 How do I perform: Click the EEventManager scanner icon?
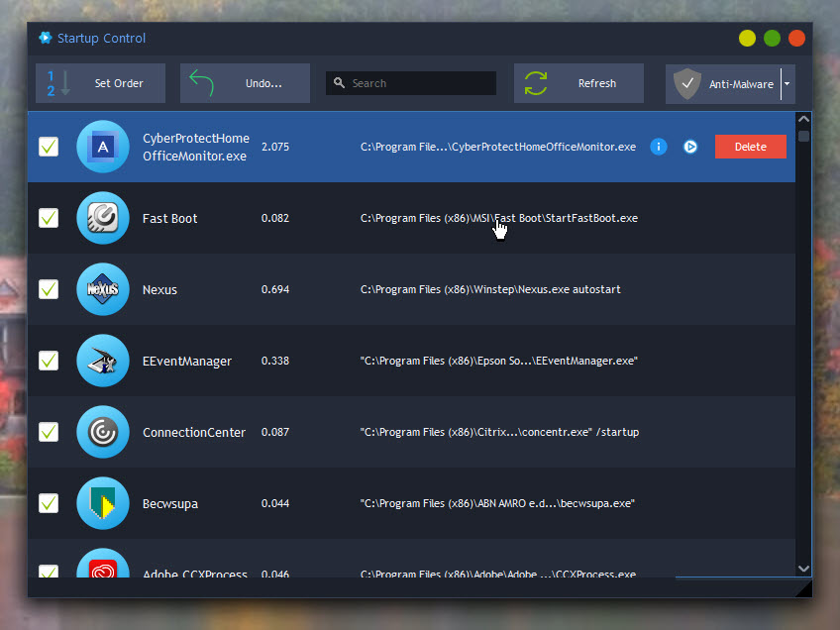[103, 361]
